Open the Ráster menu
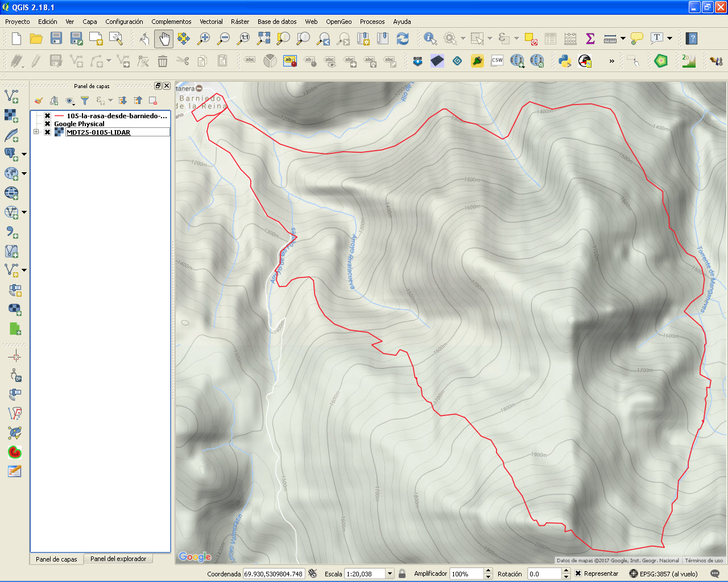Viewport: 728px width, 582px height. tap(240, 22)
